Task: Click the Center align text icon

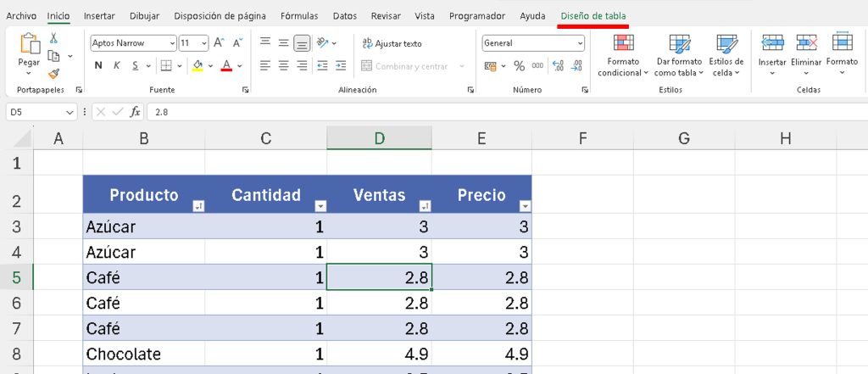Action: click(283, 65)
